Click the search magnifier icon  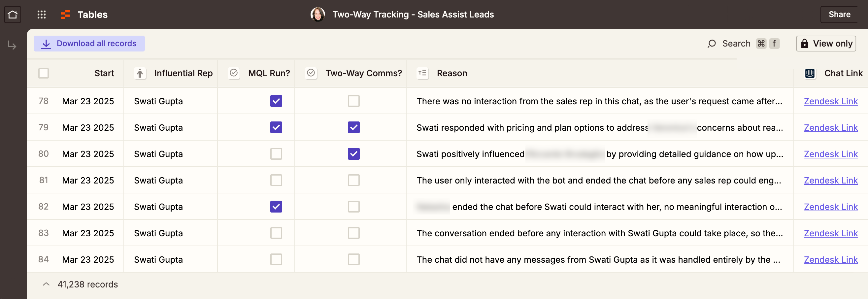click(712, 44)
